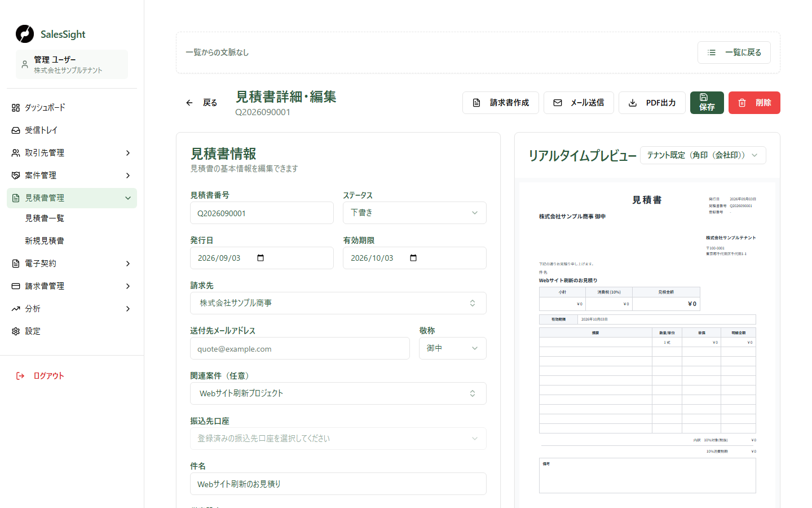Open the 振込先口座 dropdown

point(338,439)
